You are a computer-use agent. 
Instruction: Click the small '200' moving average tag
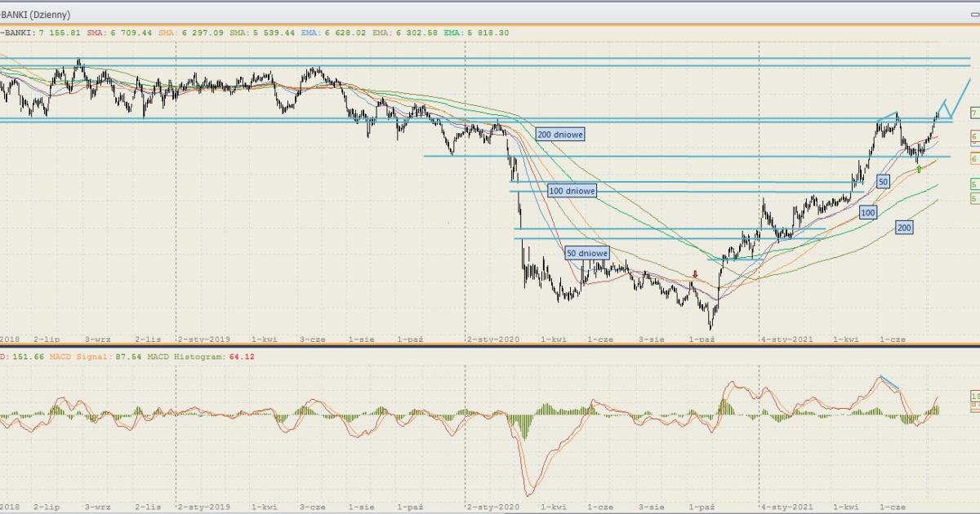pos(904,228)
